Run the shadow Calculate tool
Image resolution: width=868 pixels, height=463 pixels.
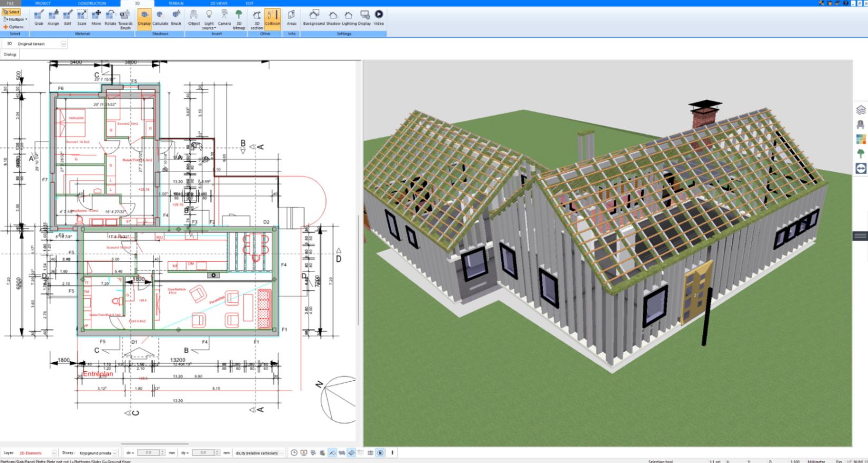pyautogui.click(x=160, y=18)
